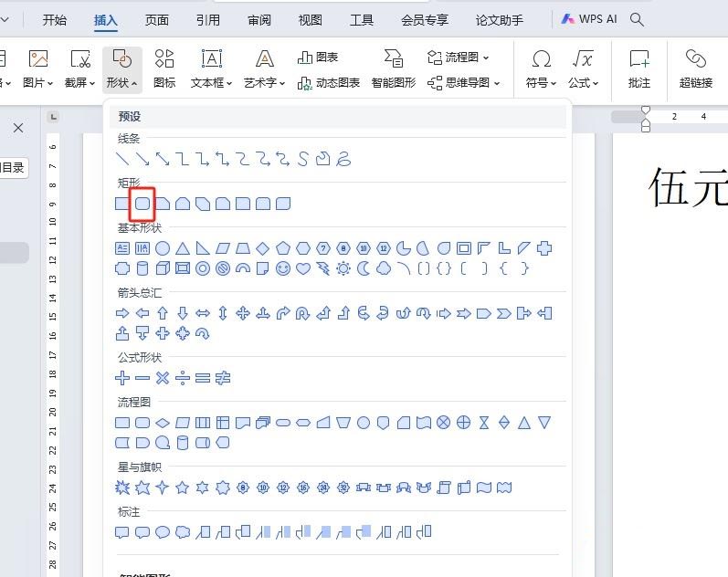Image resolution: width=728 pixels, height=577 pixels.
Task: Select the flowchart decision diamond
Action: pos(163,423)
